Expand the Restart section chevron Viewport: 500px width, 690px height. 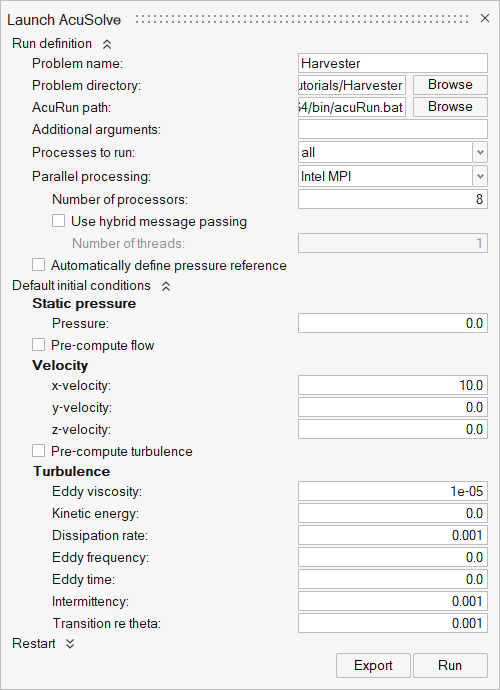[x=70, y=644]
